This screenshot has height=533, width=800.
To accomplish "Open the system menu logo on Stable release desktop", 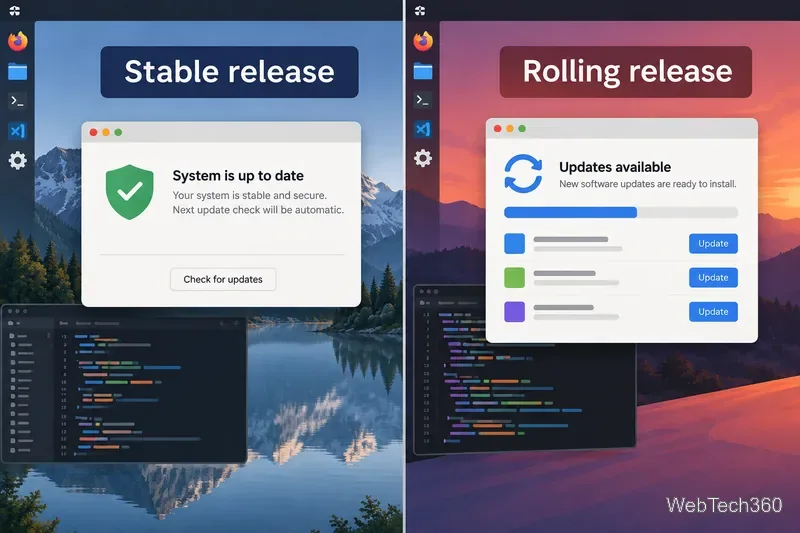I will 15,10.
